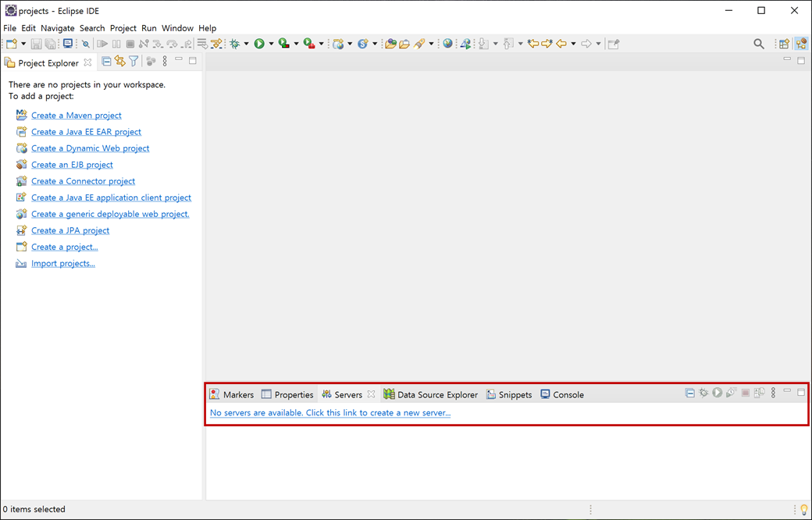Click the Save toolbar icon

[x=36, y=44]
